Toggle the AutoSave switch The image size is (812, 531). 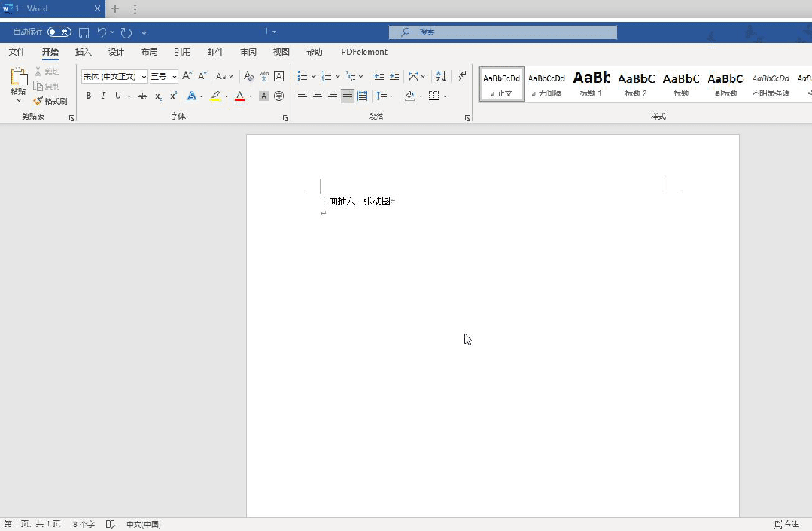coord(59,32)
